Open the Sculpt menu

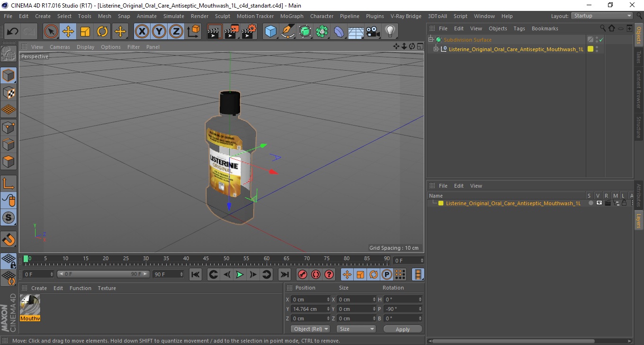(x=222, y=16)
